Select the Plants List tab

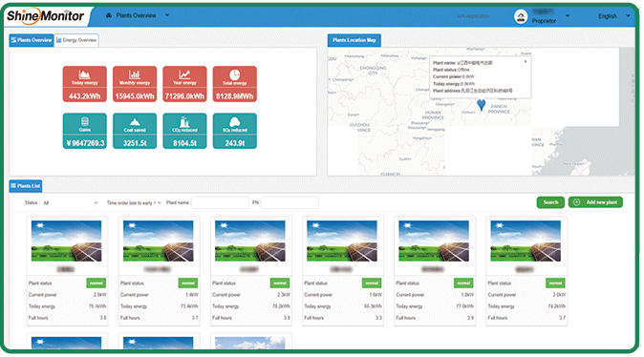click(x=26, y=186)
